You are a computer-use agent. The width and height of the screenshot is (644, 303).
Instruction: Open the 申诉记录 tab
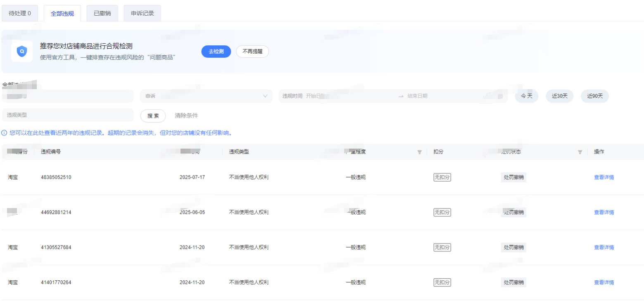point(142,13)
